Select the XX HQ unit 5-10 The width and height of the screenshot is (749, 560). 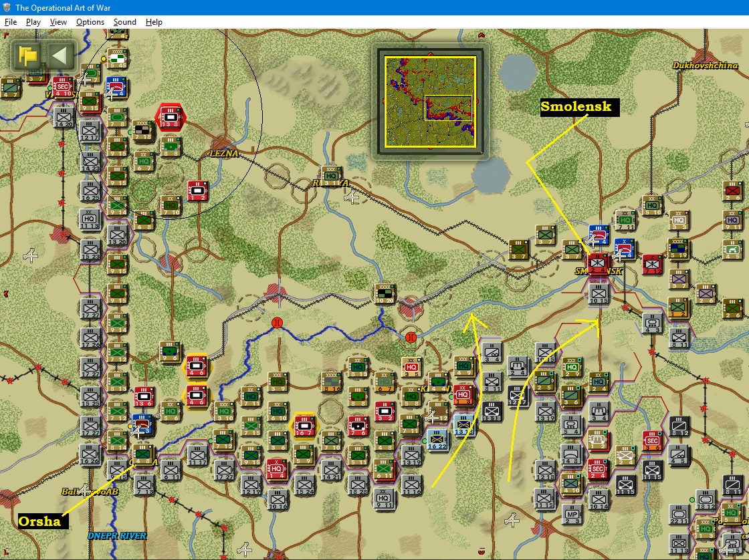[x=652, y=204]
